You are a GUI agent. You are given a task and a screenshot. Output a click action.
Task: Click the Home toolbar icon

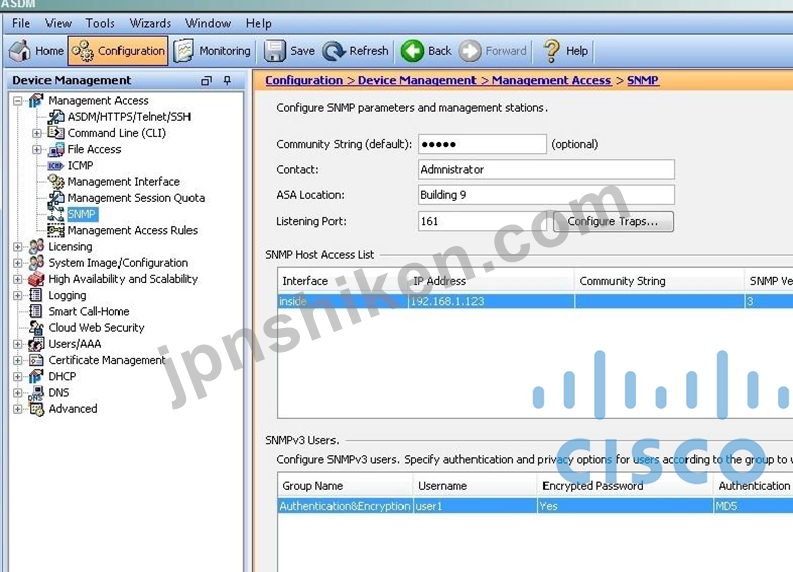point(21,51)
